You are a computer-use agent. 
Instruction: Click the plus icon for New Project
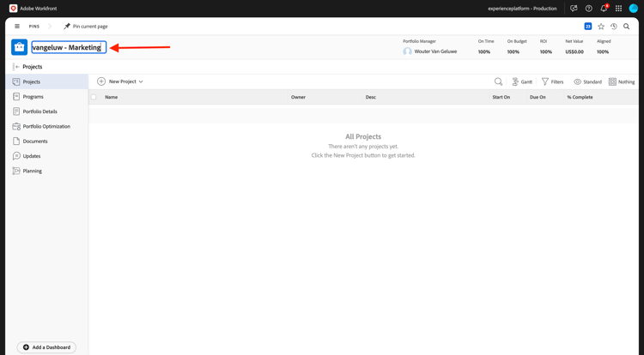coord(101,81)
